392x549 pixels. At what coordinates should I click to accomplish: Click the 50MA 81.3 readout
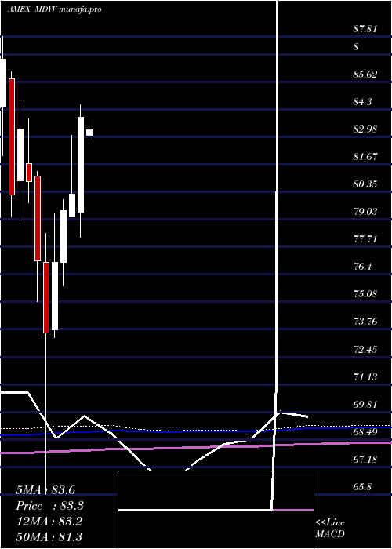point(49,537)
